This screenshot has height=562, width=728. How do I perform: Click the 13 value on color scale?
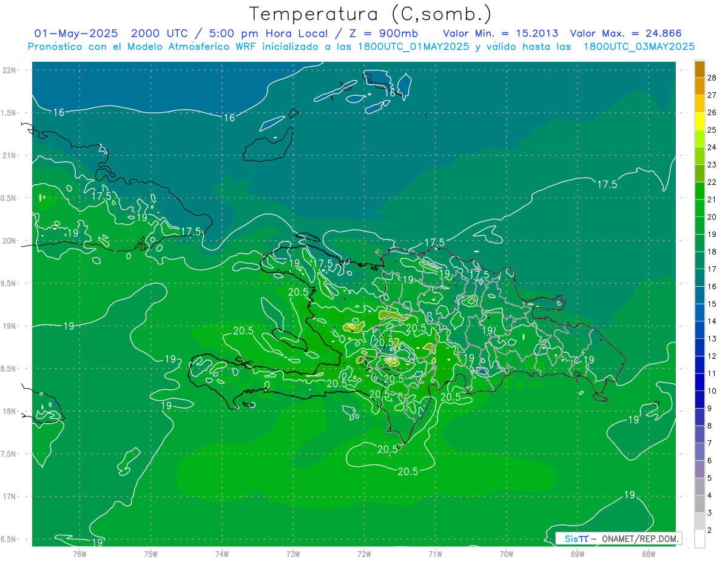(x=712, y=338)
